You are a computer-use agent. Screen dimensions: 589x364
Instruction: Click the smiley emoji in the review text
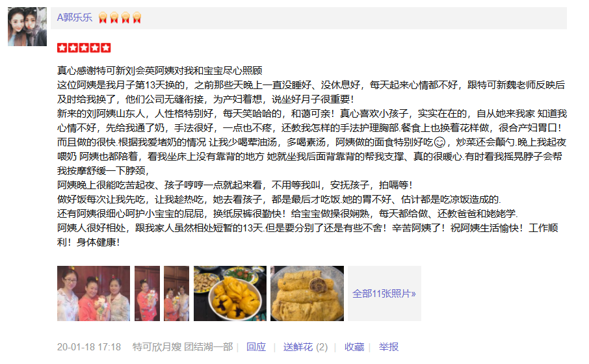pyautogui.click(x=439, y=143)
